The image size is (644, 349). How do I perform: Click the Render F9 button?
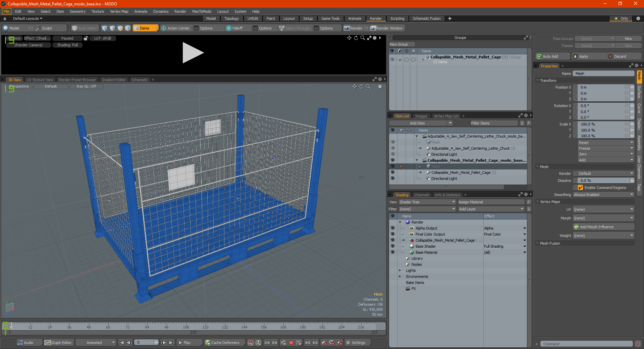pyautogui.click(x=356, y=28)
